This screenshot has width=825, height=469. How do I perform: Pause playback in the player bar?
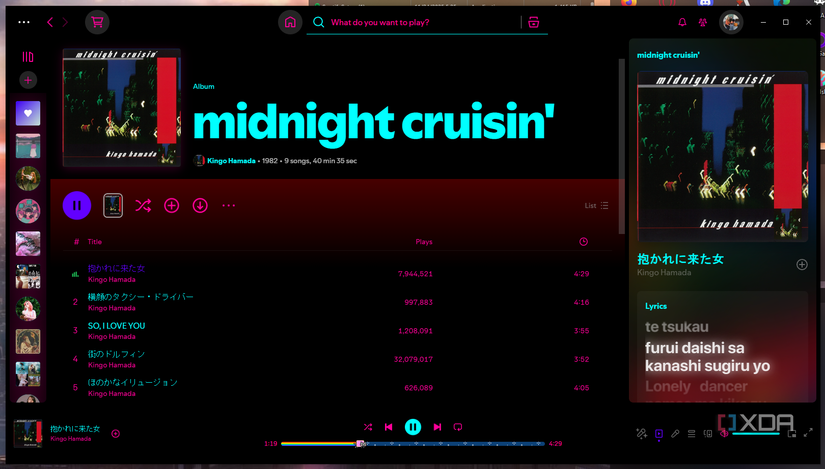412,427
